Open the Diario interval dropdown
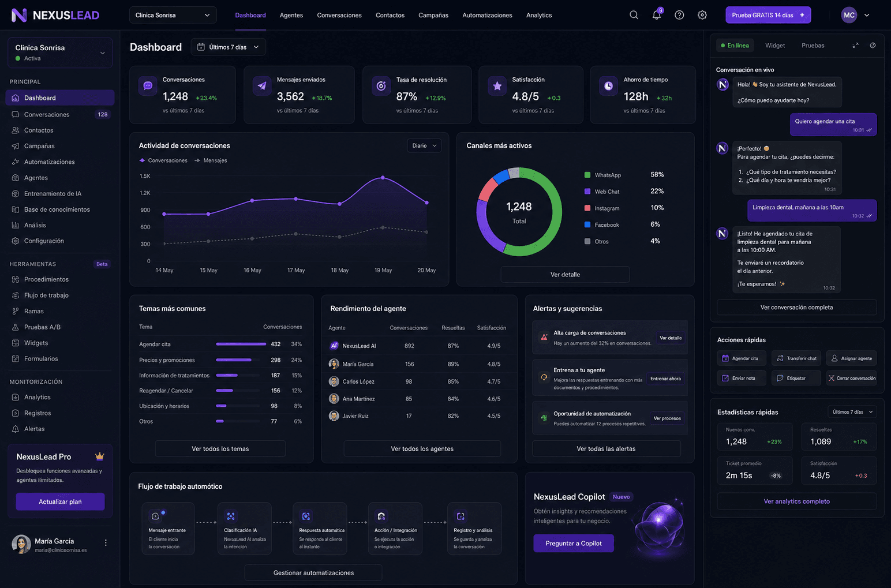This screenshot has height=588, width=891. [x=424, y=146]
